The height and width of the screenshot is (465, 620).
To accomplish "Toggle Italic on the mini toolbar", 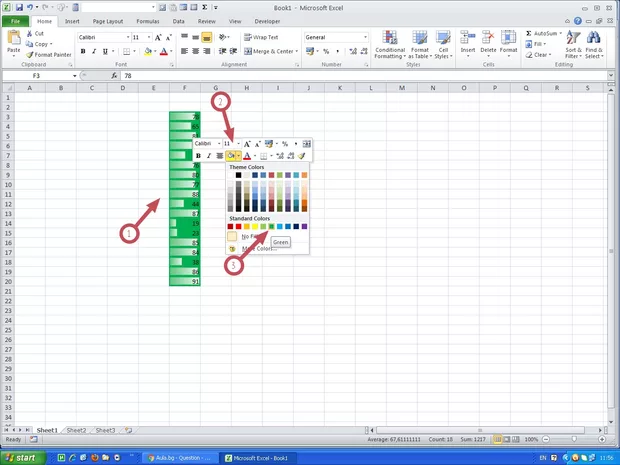I will pyautogui.click(x=209, y=156).
